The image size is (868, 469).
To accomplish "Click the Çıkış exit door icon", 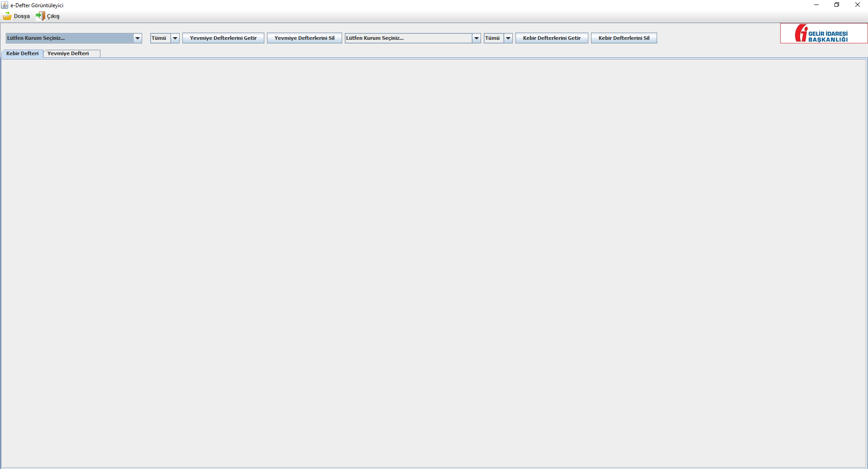I will coord(40,16).
